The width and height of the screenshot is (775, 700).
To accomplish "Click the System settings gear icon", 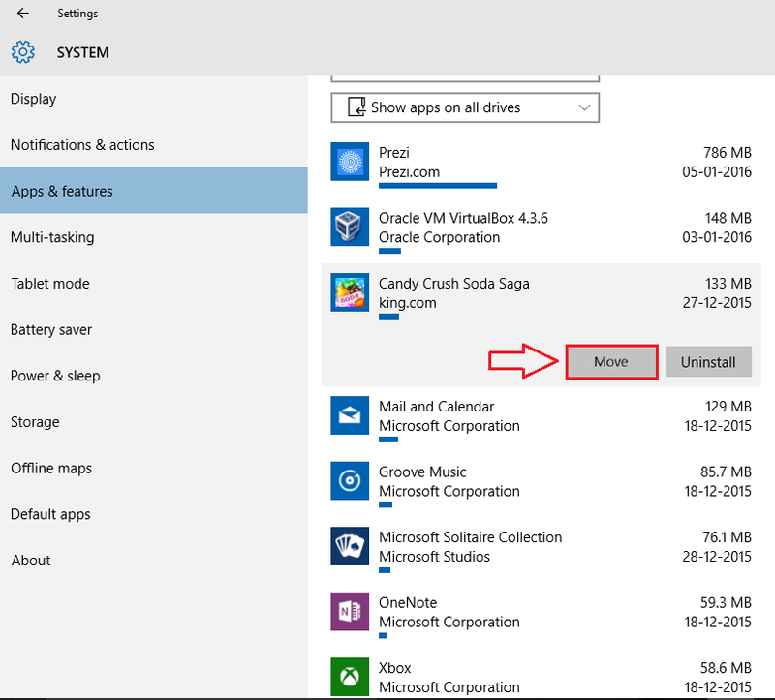I will tap(23, 52).
